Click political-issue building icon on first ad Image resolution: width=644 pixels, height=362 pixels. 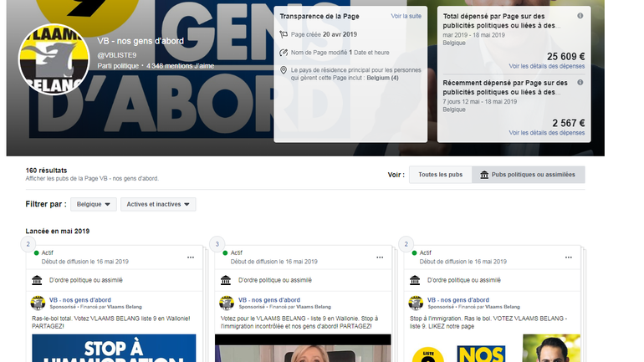tap(37, 280)
